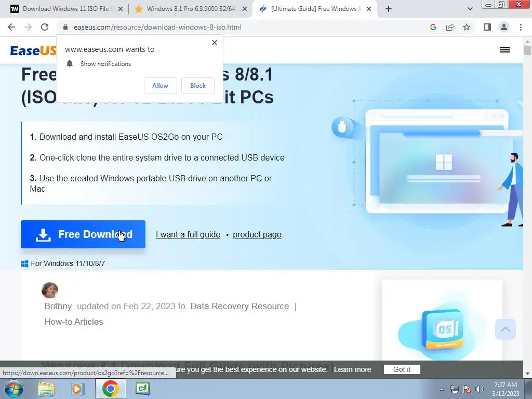
Task: Click the bell Show notifications icon
Action: 70,63
